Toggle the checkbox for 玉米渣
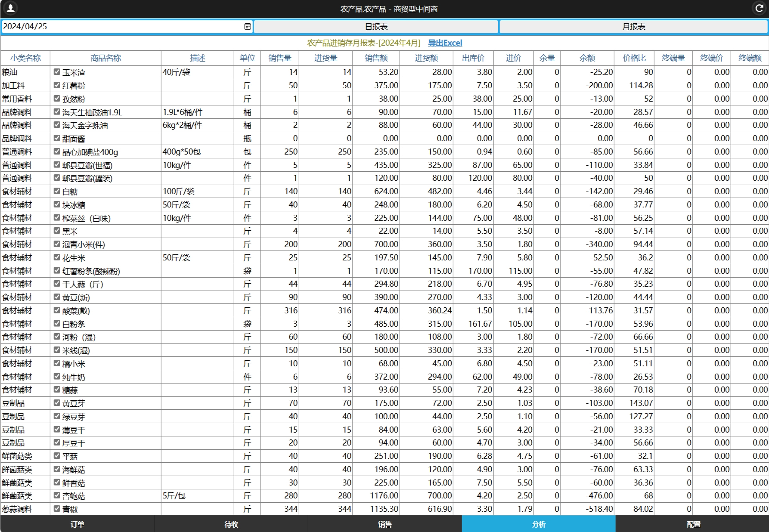Image resolution: width=769 pixels, height=532 pixels. (x=57, y=72)
